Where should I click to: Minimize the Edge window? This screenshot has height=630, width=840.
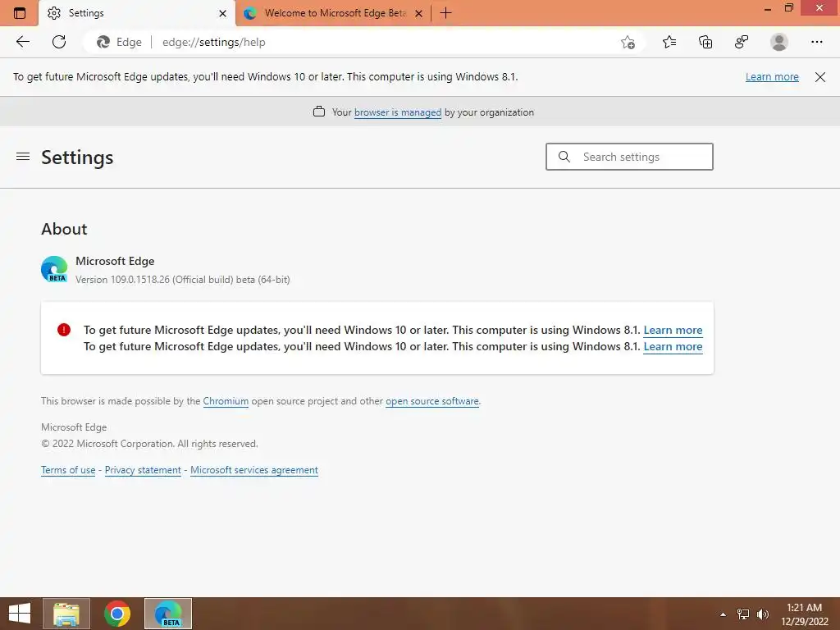point(768,8)
